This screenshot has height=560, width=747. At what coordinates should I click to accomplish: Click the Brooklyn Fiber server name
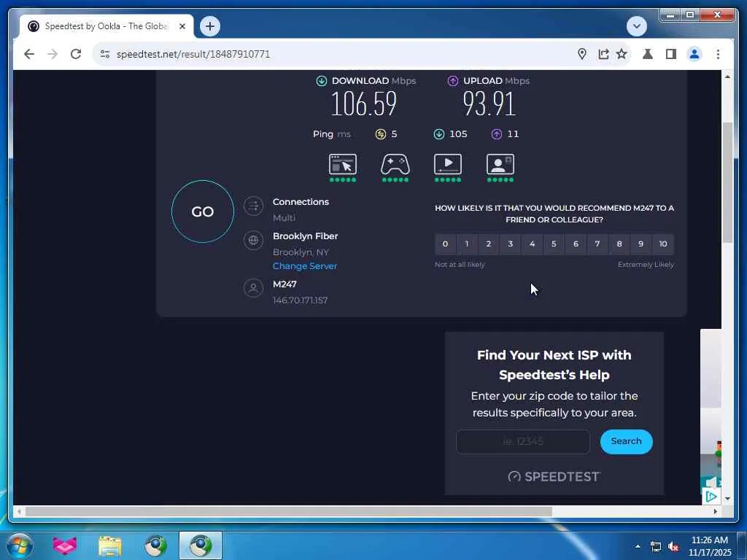point(306,236)
